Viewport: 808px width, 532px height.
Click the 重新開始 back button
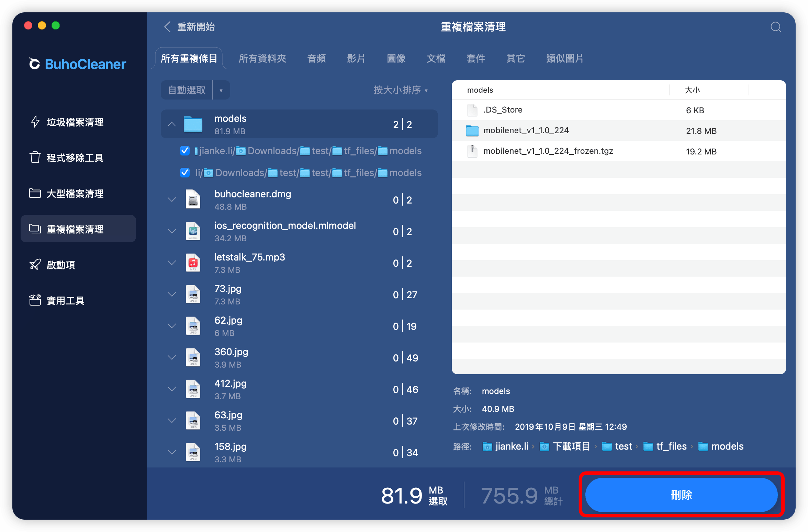190,27
